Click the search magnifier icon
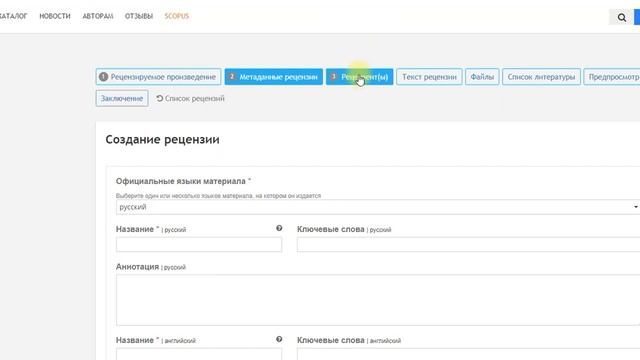The height and width of the screenshot is (360, 640). pyautogui.click(x=622, y=17)
